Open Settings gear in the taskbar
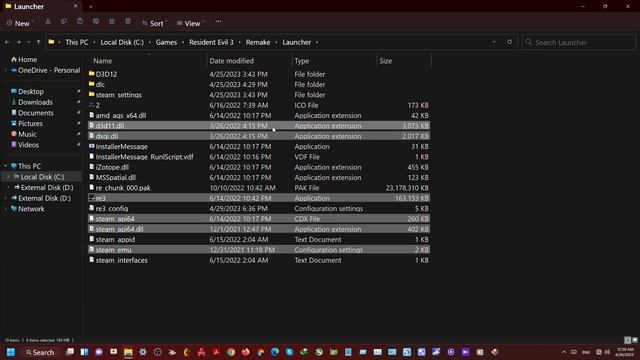640x360 pixels. click(143, 352)
